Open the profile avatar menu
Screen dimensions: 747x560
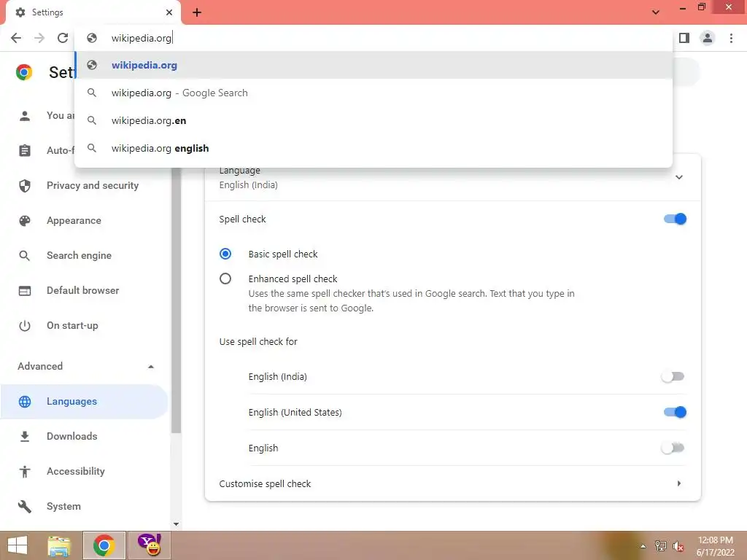(708, 38)
